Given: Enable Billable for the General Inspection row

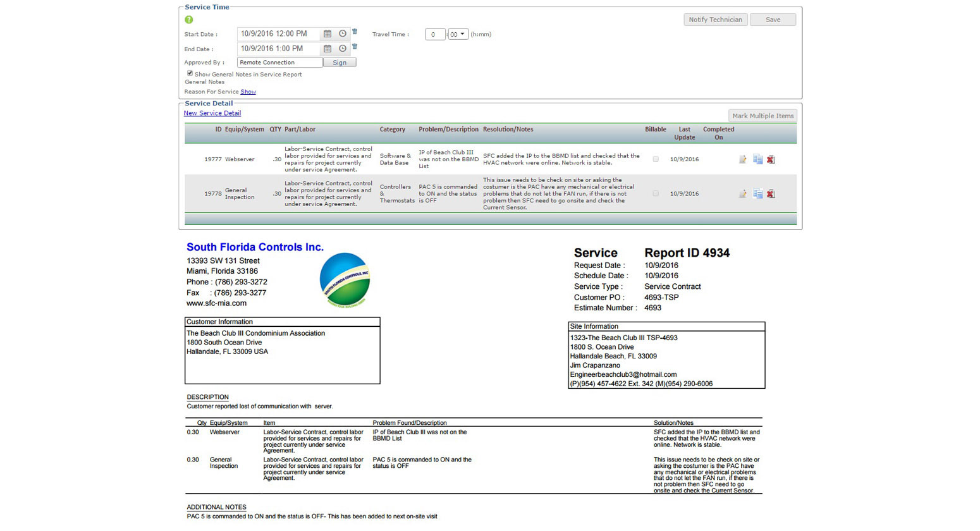Looking at the screenshot, I should (x=656, y=193).
